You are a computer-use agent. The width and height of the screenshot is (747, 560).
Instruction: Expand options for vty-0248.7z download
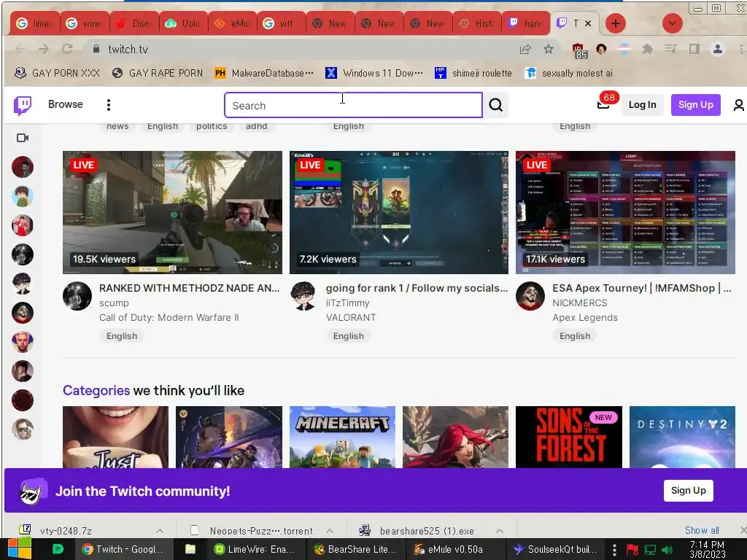pos(160,531)
